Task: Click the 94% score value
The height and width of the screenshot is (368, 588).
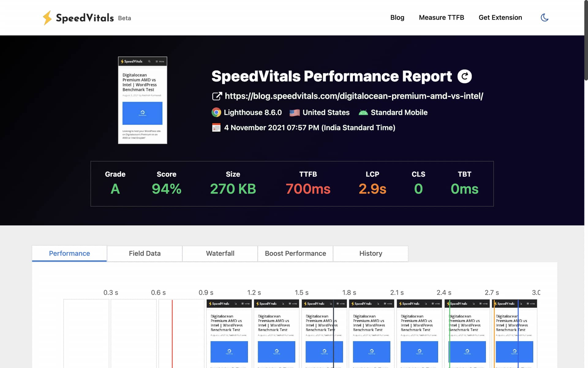Action: 167,189
